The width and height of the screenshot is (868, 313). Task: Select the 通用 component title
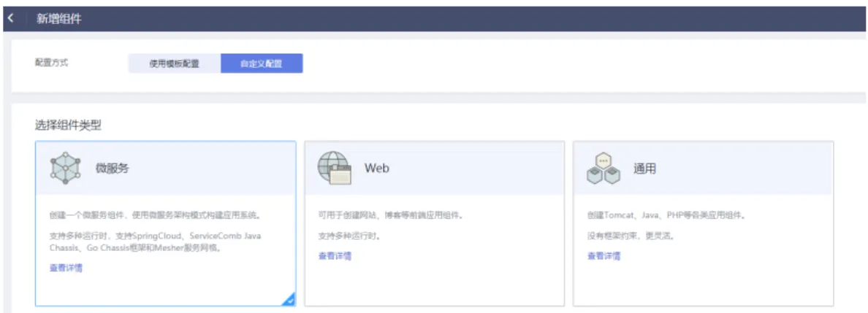tap(644, 168)
